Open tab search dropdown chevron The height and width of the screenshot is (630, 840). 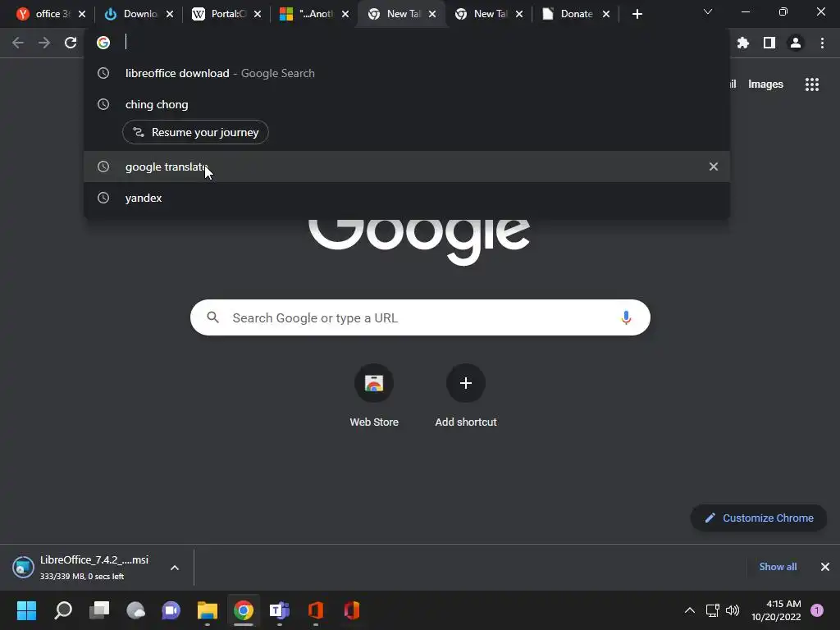tap(708, 11)
